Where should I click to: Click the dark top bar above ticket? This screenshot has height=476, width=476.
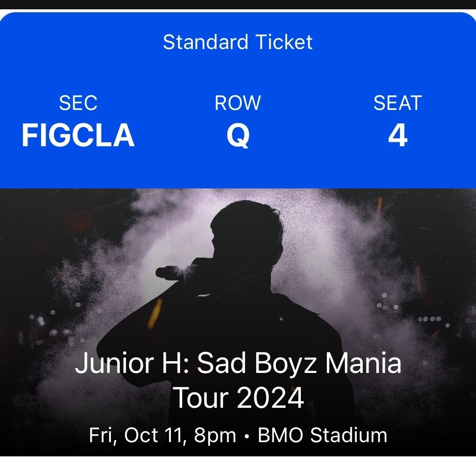point(238,4)
